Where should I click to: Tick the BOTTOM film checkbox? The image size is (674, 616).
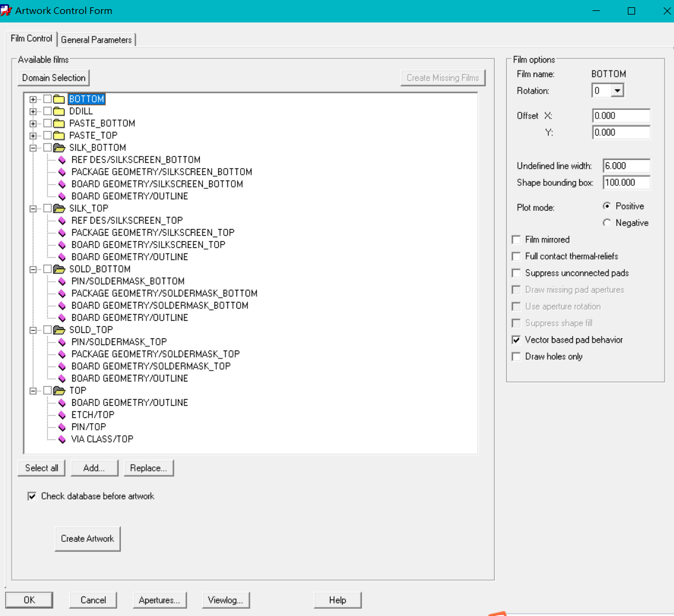pos(48,99)
